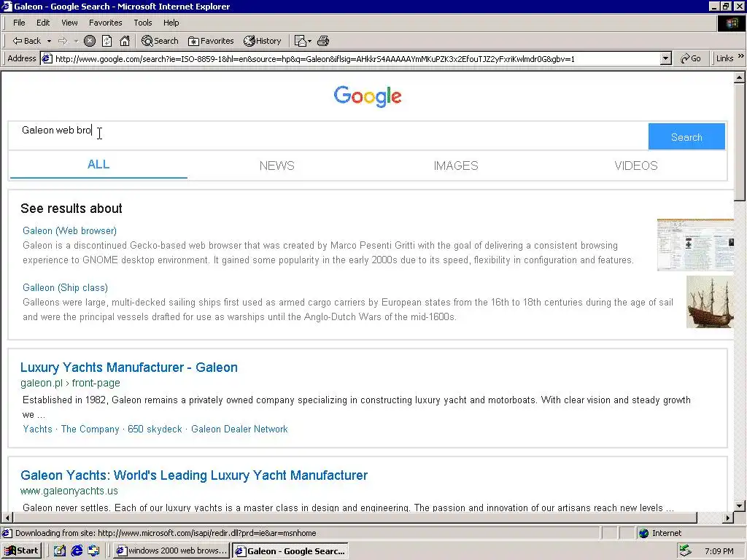Viewport: 747px width, 560px height.
Task: Click the network system tray icon
Action: click(x=686, y=551)
